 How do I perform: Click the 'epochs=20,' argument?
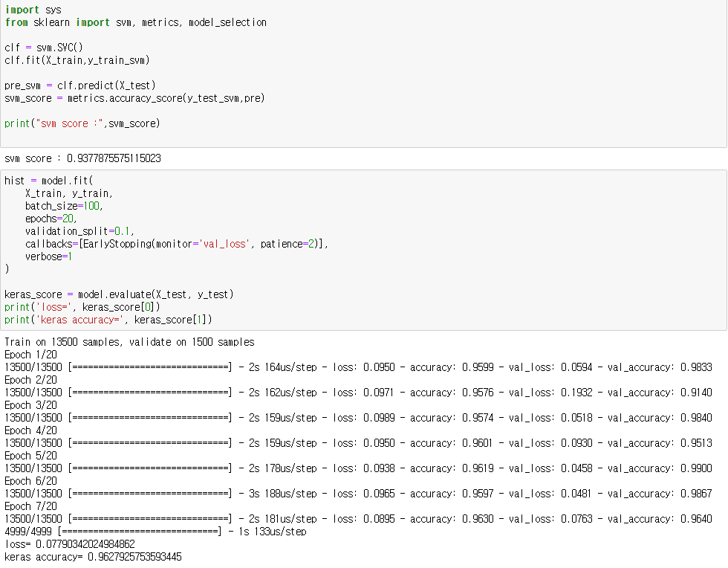pyautogui.click(x=51, y=219)
